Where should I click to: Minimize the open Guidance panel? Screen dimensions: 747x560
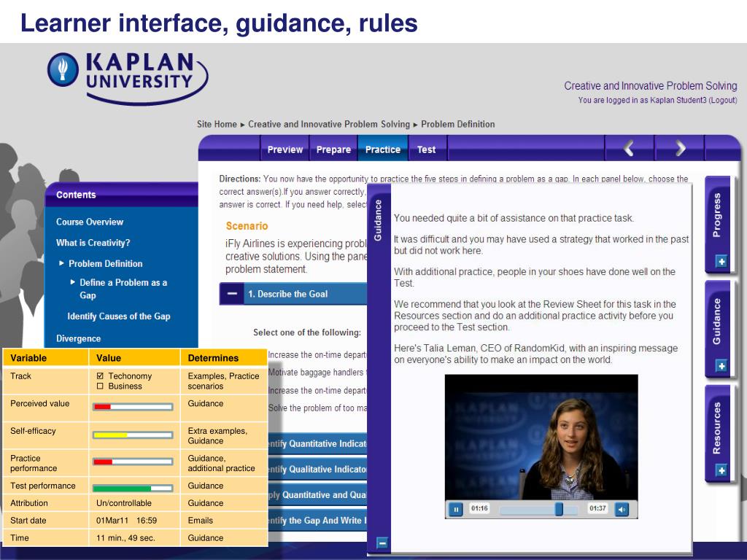382,542
